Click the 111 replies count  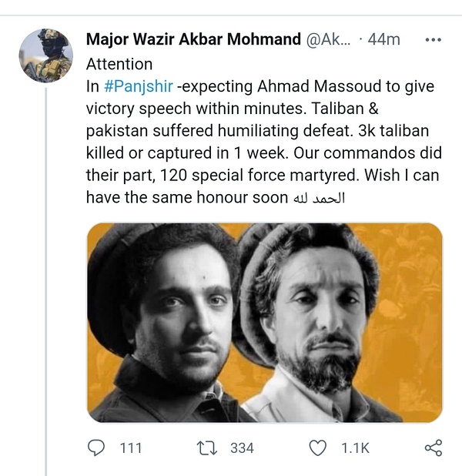129,448
